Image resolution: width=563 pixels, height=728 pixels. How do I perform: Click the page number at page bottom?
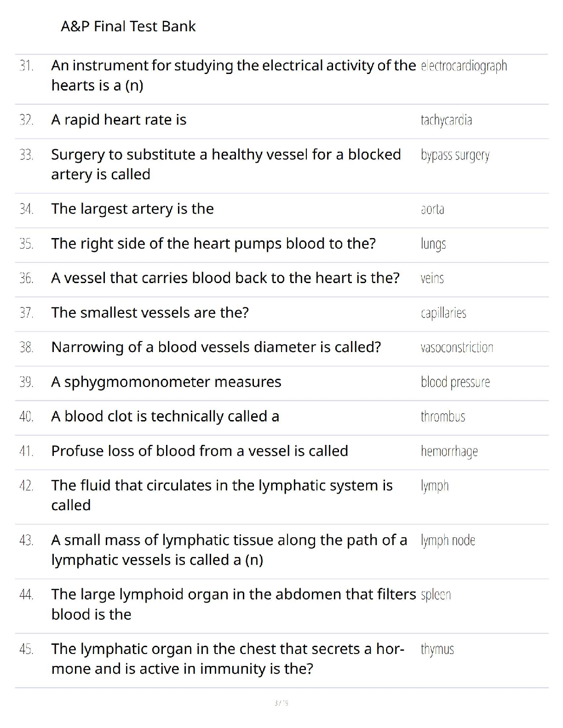(x=281, y=703)
